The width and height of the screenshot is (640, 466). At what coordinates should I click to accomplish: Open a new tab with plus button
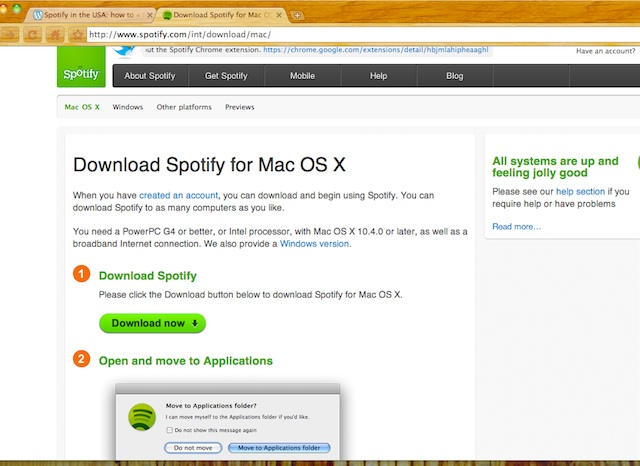pos(297,16)
